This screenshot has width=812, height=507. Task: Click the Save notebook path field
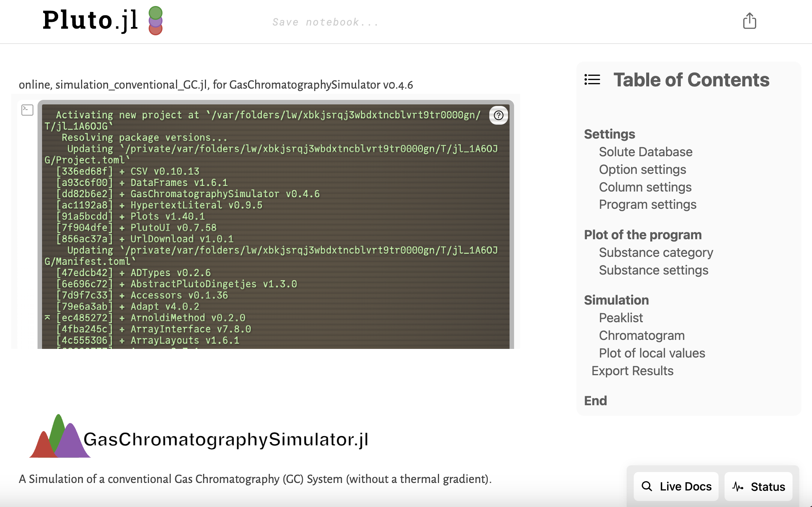[325, 22]
